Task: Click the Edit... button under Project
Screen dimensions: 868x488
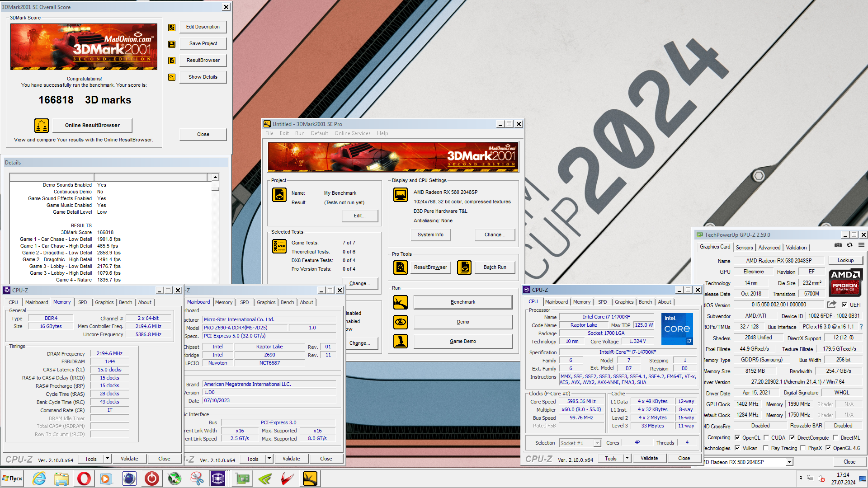Action: (359, 216)
